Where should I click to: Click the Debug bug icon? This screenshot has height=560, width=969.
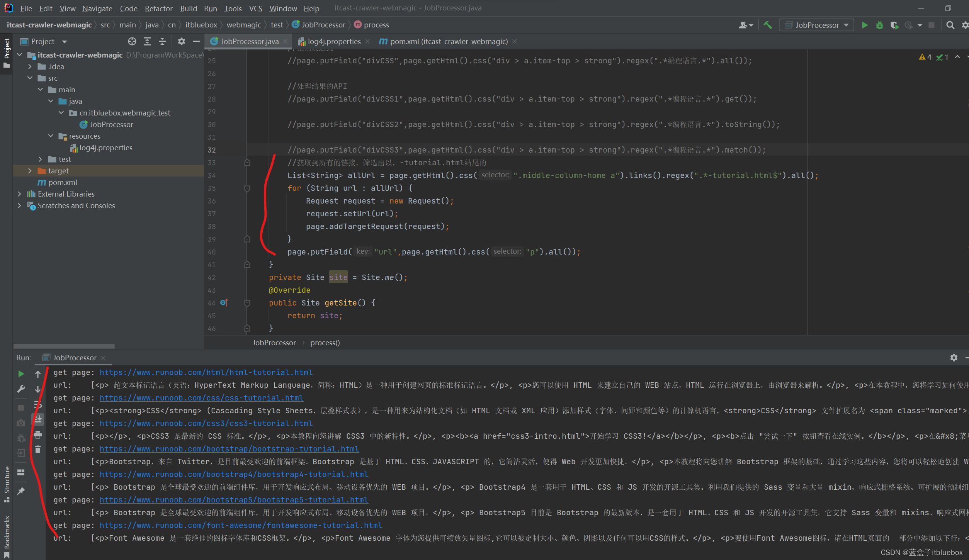tap(880, 25)
